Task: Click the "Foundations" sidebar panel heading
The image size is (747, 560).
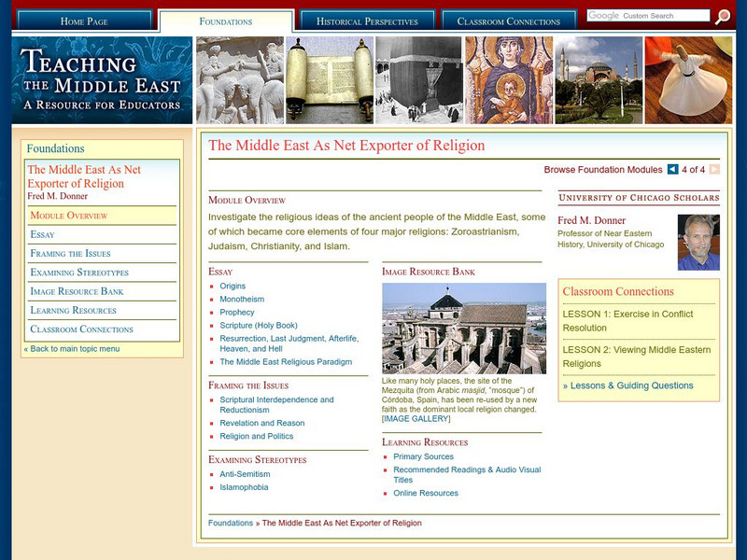Action: [x=55, y=148]
